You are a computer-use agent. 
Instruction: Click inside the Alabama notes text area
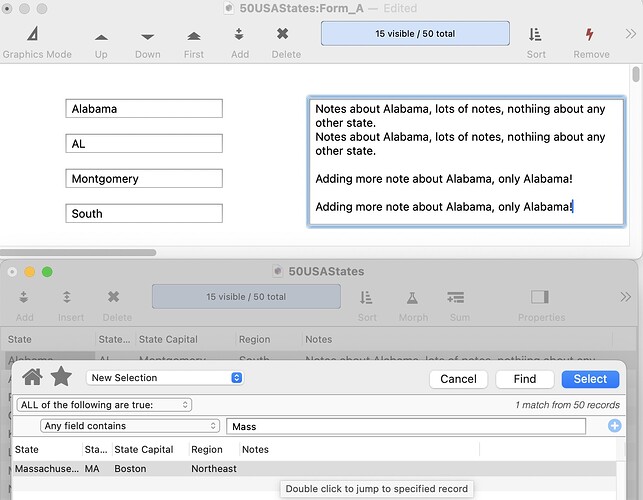pyautogui.click(x=466, y=162)
